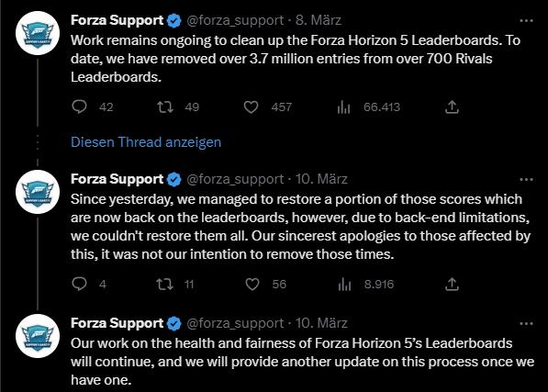The image size is (548, 392).
Task: Open more options on restored scores tweet
Action: coord(526,180)
